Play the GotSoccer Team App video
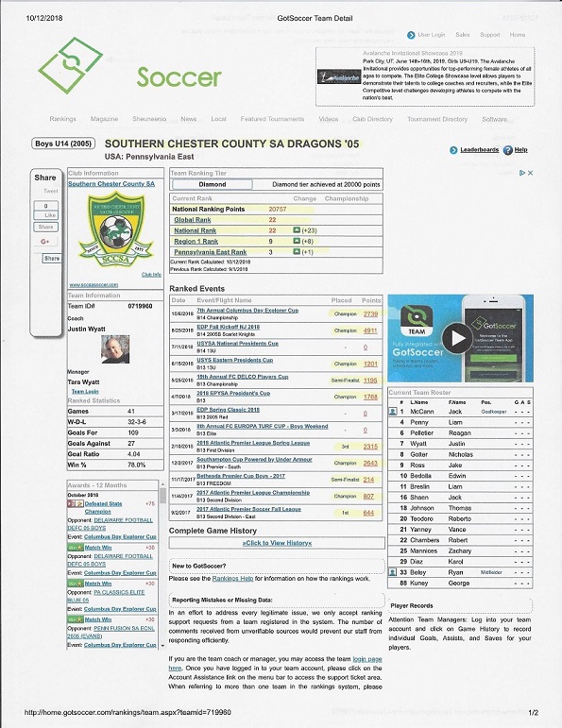Viewport: 562px width, 728px height. pos(457,338)
